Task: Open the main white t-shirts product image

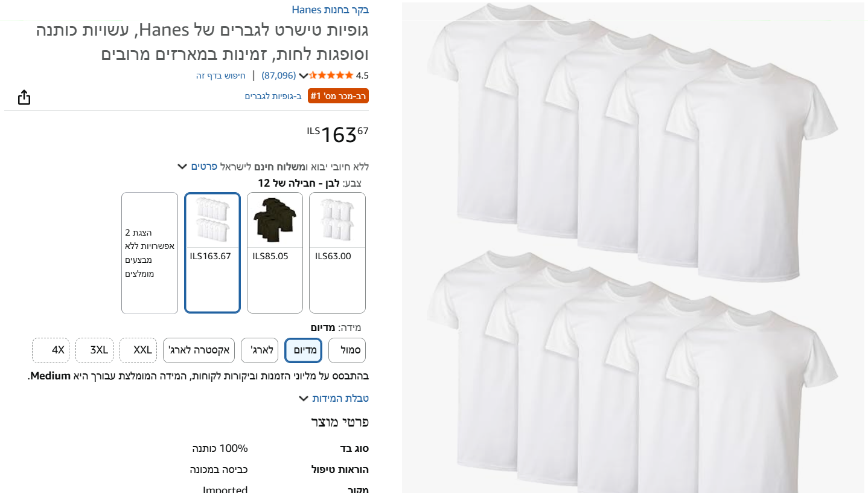Action: (x=634, y=248)
